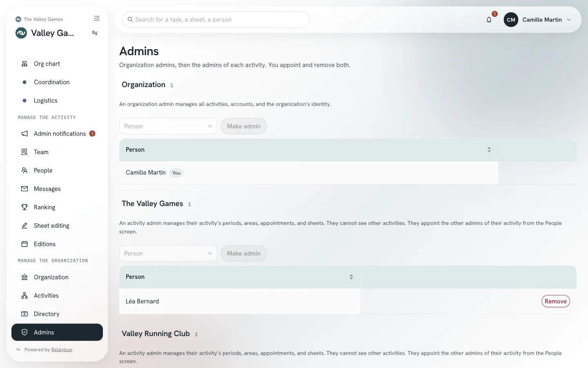The image size is (588, 368).
Task: Click Make admin in The Valley Games section
Action: click(244, 254)
